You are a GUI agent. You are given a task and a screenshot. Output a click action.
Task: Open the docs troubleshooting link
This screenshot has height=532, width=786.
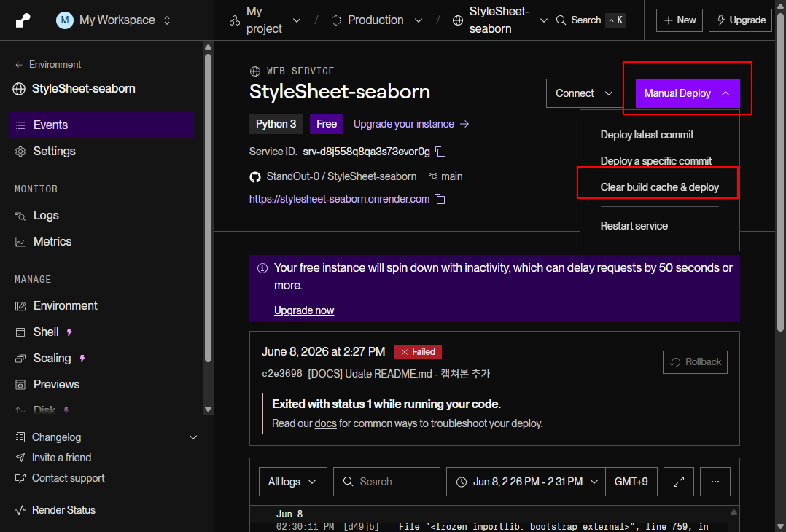point(325,424)
